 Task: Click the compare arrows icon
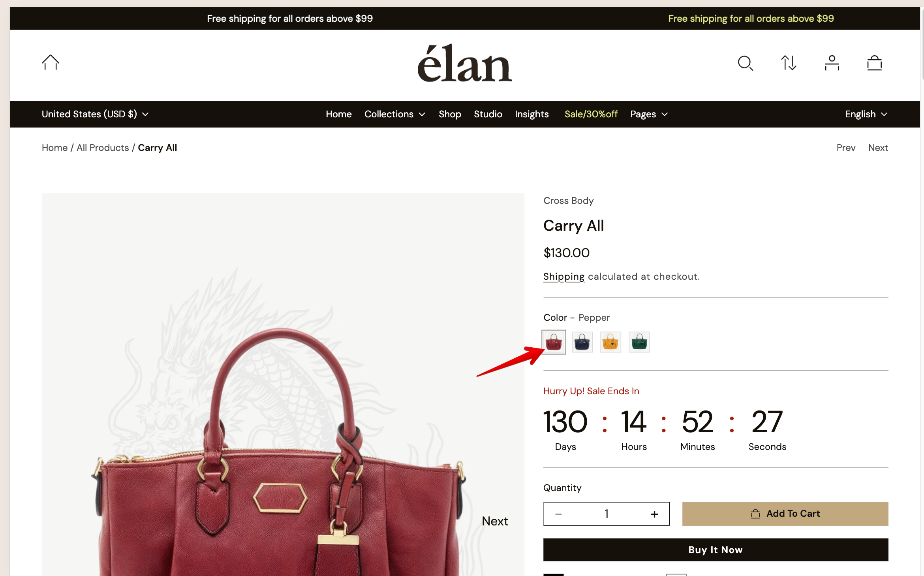[789, 63]
